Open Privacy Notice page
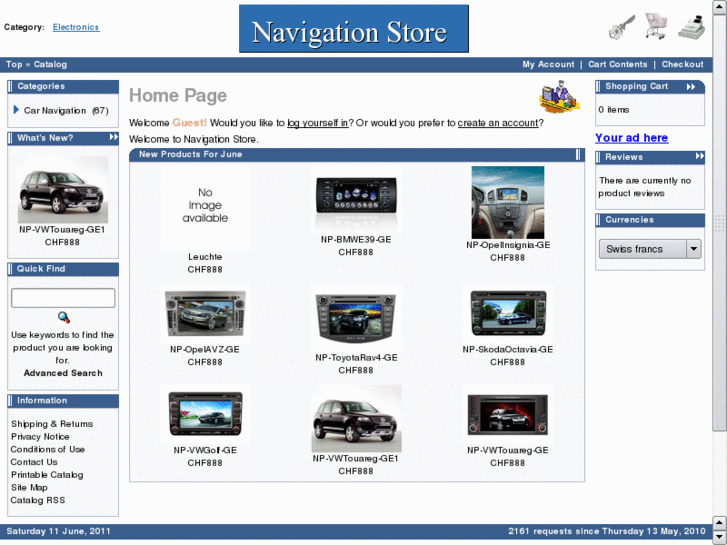Screen dimensions: 727x545 click(x=40, y=436)
